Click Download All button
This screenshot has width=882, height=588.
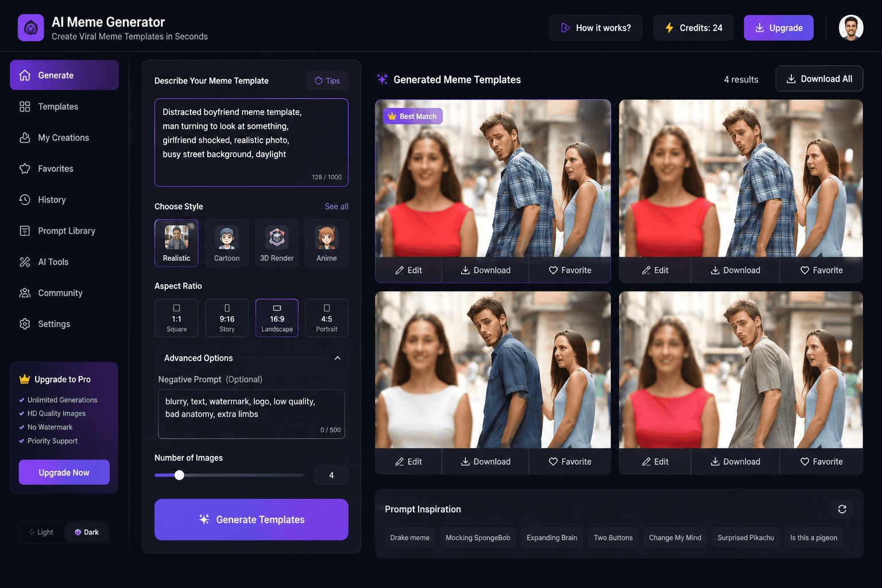(819, 79)
